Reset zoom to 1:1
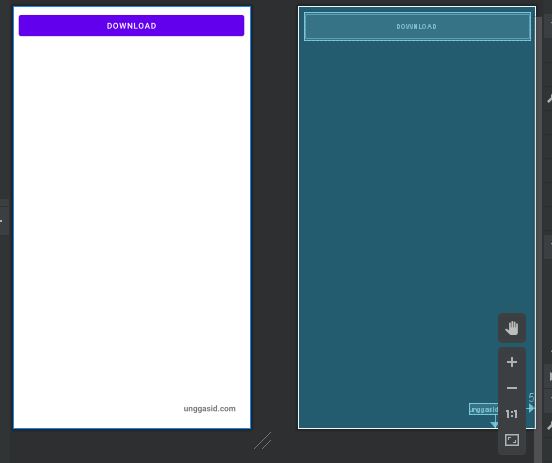Viewport: 552px width, 463px height. point(512,414)
